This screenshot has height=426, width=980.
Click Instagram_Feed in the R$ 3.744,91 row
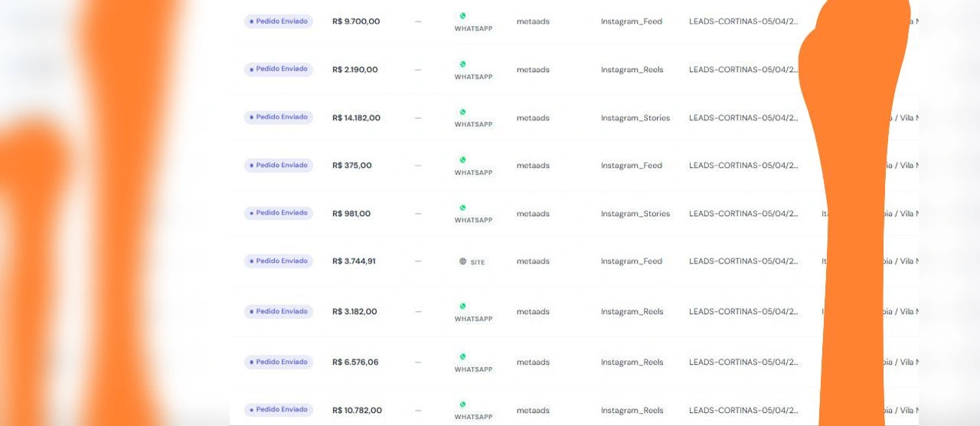pos(632,261)
